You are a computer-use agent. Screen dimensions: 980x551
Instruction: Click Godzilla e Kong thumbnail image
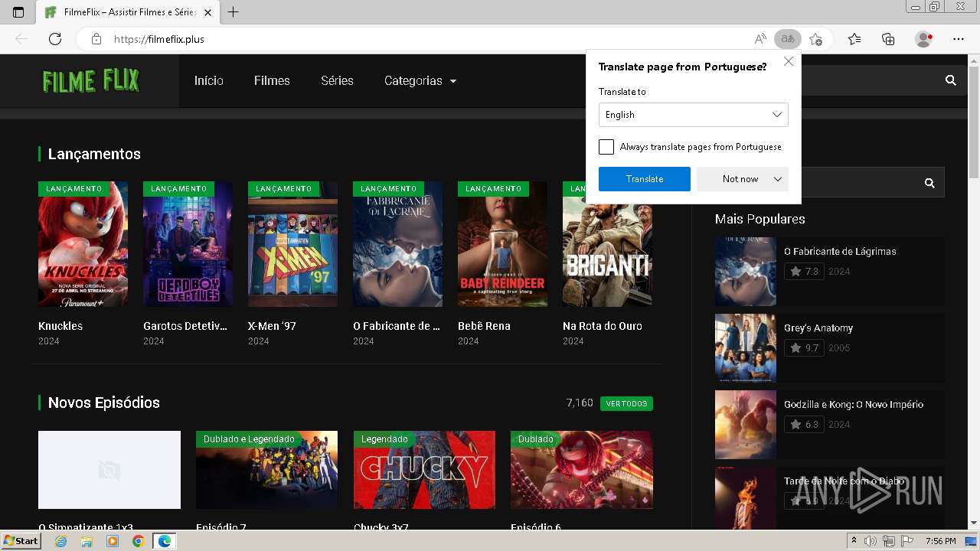[746, 425]
